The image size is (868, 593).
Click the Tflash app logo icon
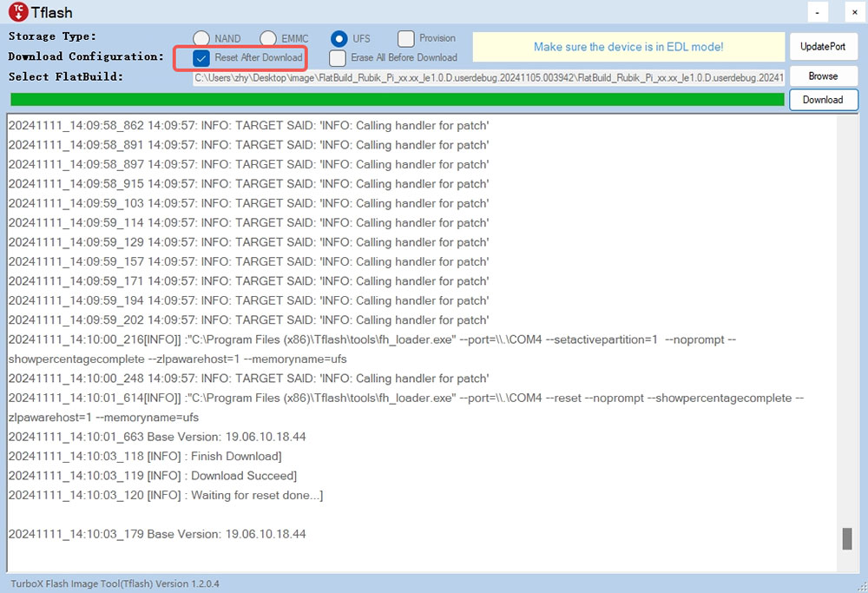pos(17,11)
